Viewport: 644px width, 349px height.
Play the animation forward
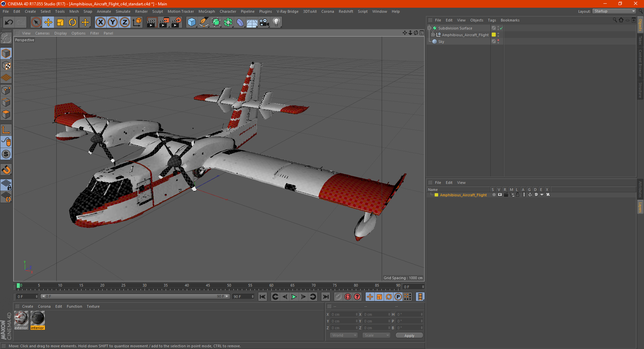[294, 297]
